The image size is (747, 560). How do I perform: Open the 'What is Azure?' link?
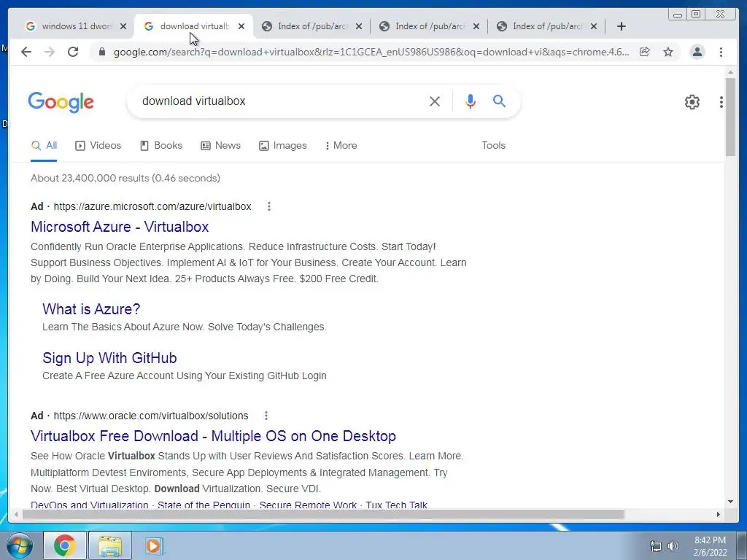[x=91, y=309]
